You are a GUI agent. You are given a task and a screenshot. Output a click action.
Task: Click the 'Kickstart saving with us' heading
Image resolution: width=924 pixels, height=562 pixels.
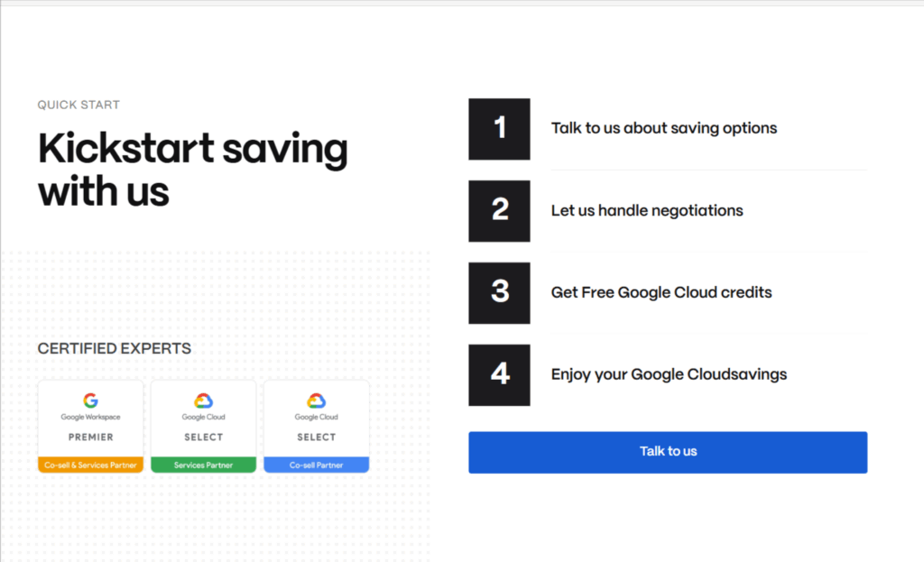193,170
